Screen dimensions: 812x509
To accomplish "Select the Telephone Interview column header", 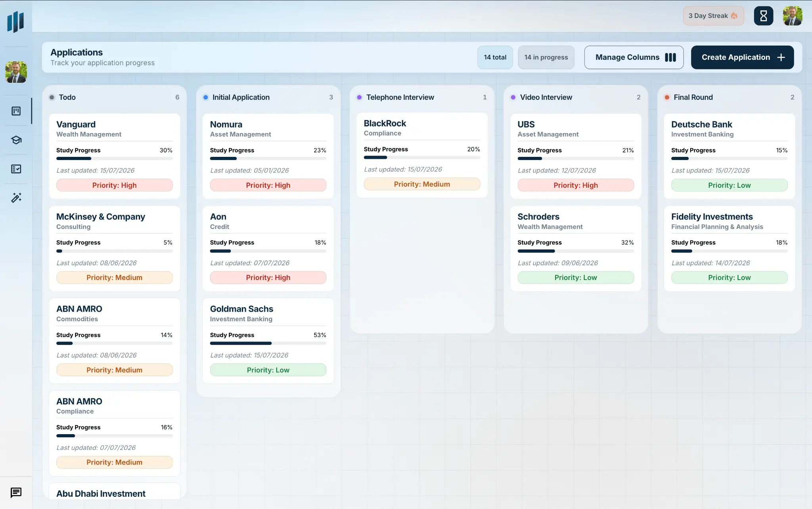I will tap(422, 97).
